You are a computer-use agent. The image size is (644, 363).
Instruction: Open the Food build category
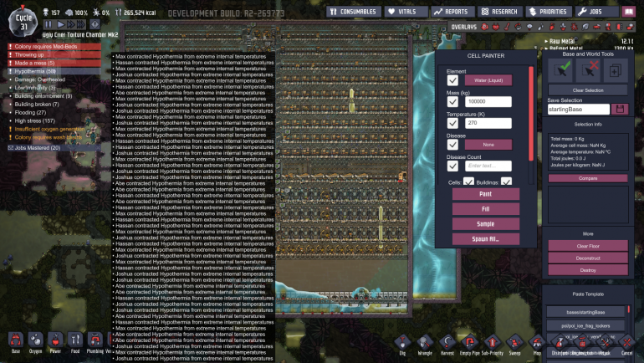[x=75, y=343]
